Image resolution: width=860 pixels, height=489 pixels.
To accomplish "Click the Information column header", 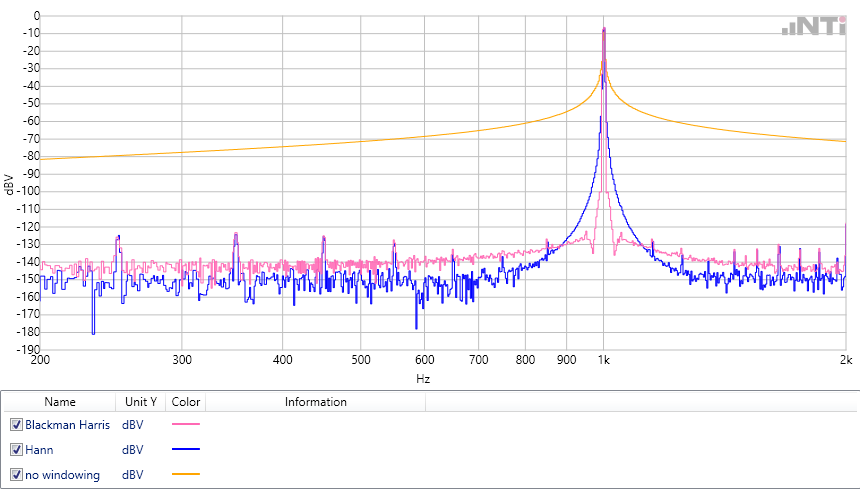I will tap(315, 402).
